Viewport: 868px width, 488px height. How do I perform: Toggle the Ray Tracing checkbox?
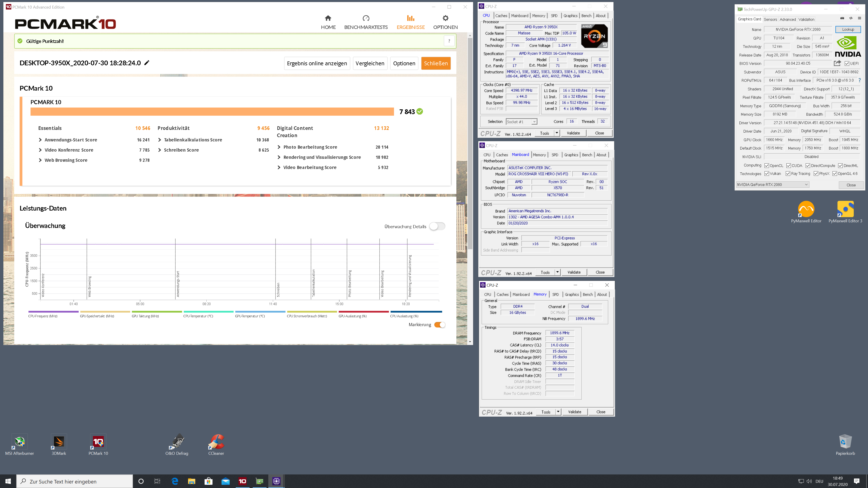tap(788, 174)
